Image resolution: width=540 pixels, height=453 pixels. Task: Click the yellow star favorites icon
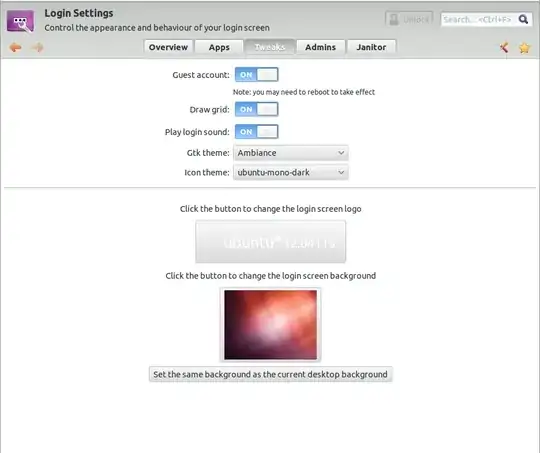pyautogui.click(x=524, y=48)
